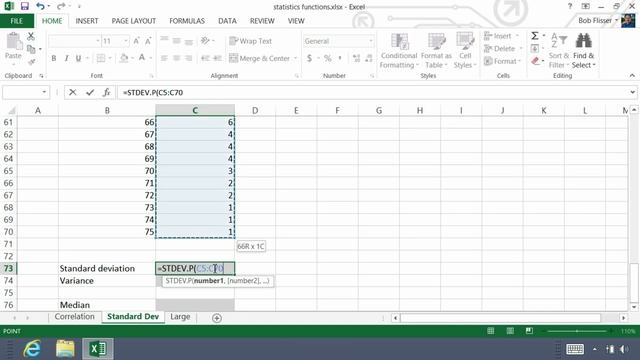Switch to the INSERT ribbon tab
Image resolution: width=640 pixels, height=360 pixels.
click(x=87, y=21)
